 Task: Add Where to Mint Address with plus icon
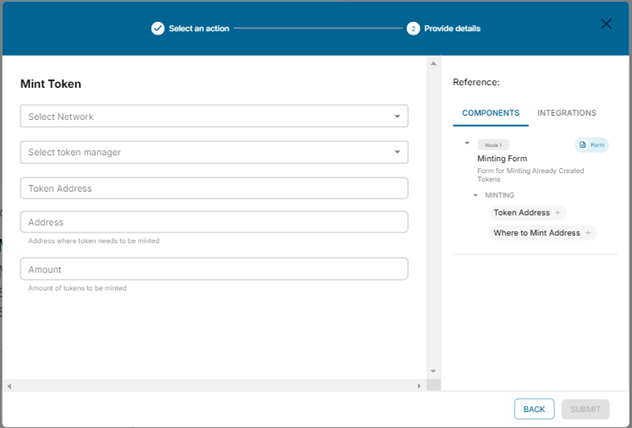[x=588, y=233]
